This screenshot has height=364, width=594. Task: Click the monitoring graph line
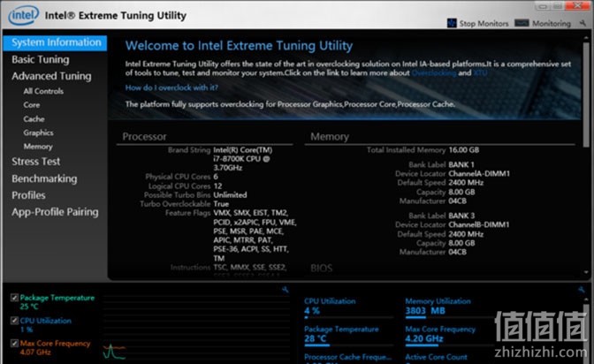(x=114, y=352)
